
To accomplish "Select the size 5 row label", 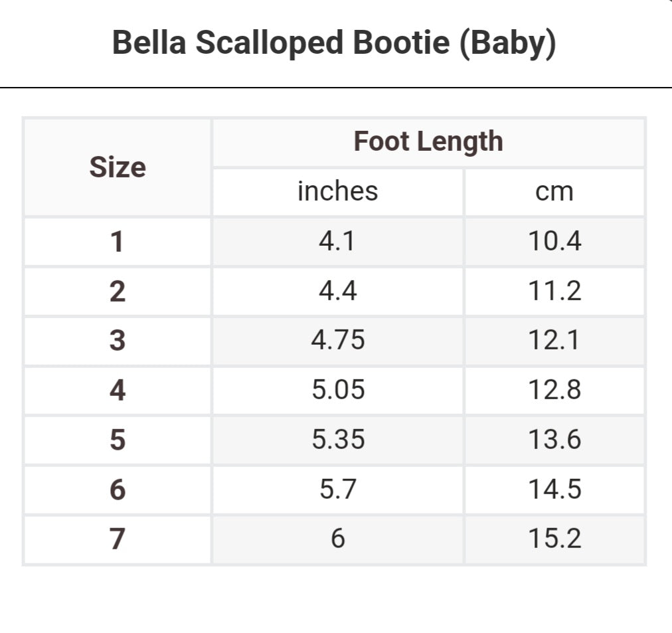I will coord(118,440).
